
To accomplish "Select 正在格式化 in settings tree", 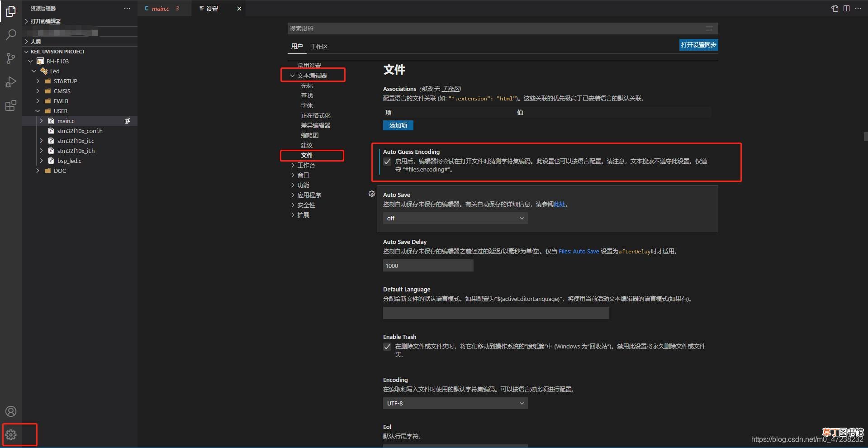I will (316, 115).
